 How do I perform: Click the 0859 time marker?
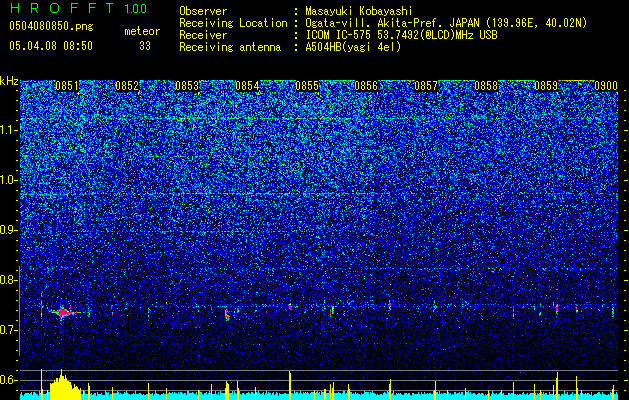click(x=546, y=86)
